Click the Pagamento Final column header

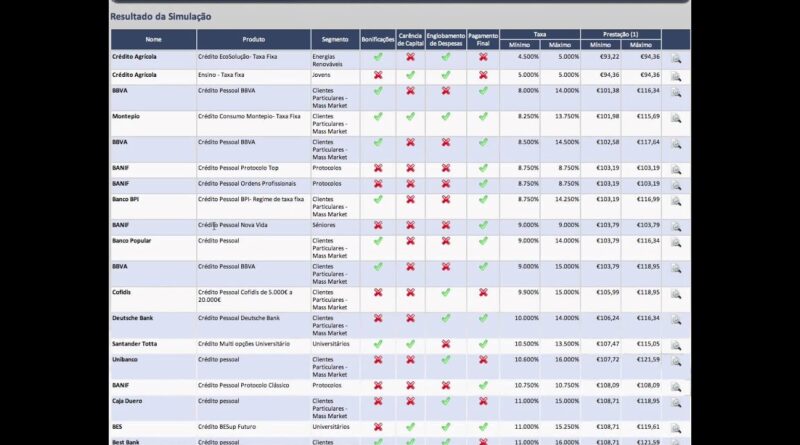coord(483,39)
